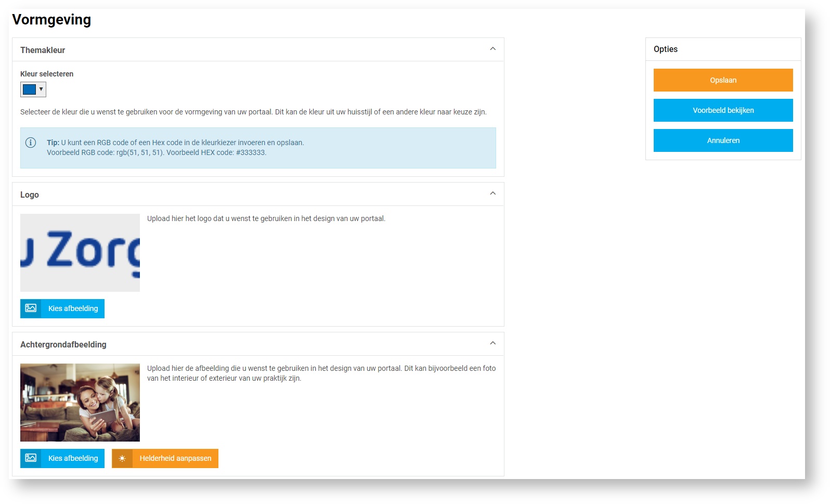Click the info icon in the tip box
This screenshot has height=504, width=830.
(31, 143)
